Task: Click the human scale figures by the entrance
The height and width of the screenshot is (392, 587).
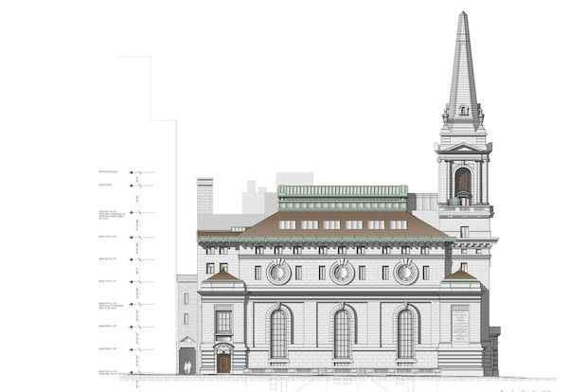Action: (x=187, y=365)
